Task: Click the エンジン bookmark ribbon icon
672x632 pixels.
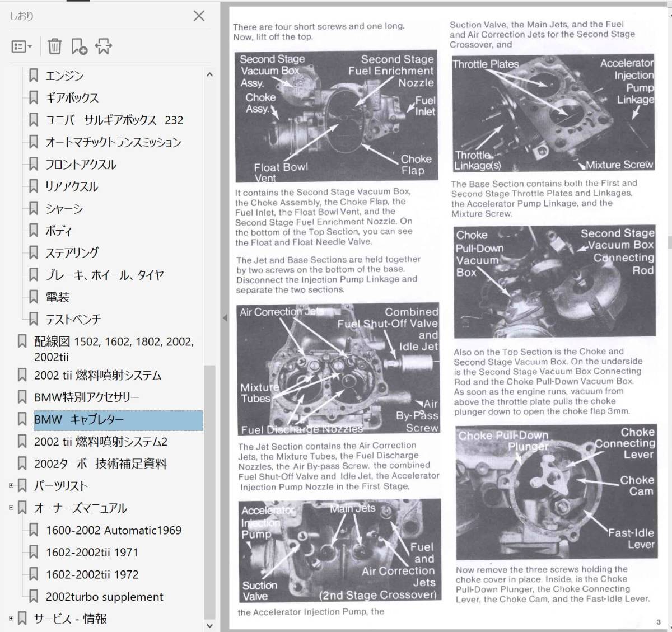Action: 34,76
